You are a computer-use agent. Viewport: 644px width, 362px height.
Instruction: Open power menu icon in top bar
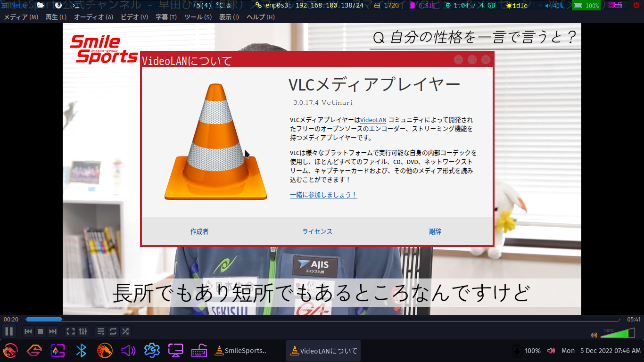pyautogui.click(x=637, y=6)
